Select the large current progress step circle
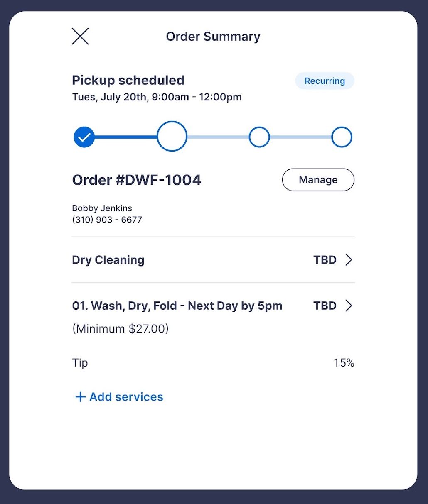Viewport: 428px width, 504px height. (x=172, y=136)
